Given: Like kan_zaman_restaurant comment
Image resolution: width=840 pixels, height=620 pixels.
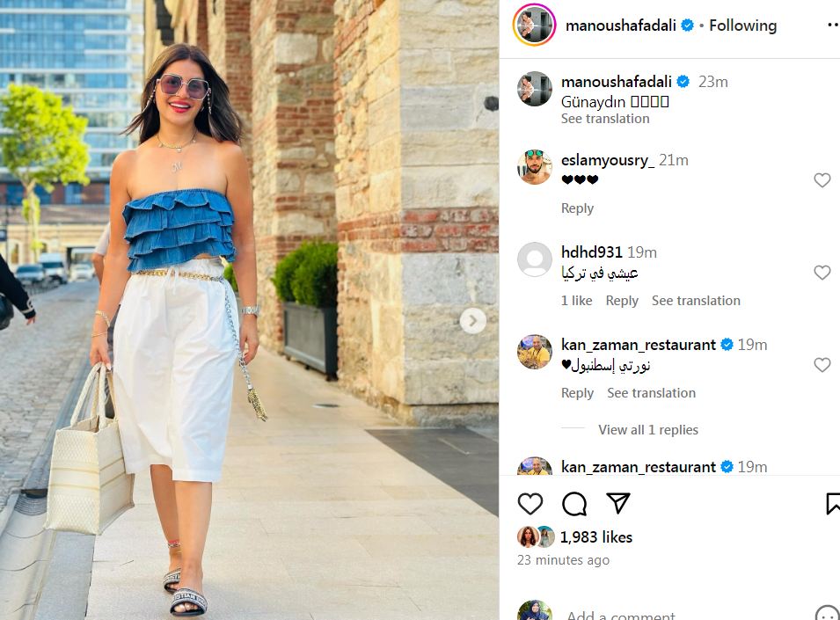Looking at the screenshot, I should click(x=822, y=365).
